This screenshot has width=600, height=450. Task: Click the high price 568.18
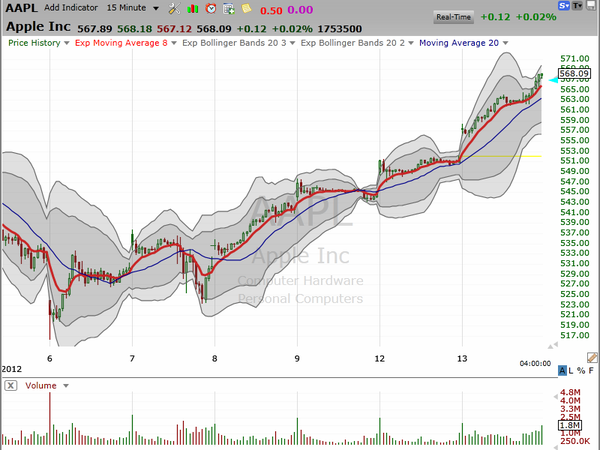[x=134, y=29]
